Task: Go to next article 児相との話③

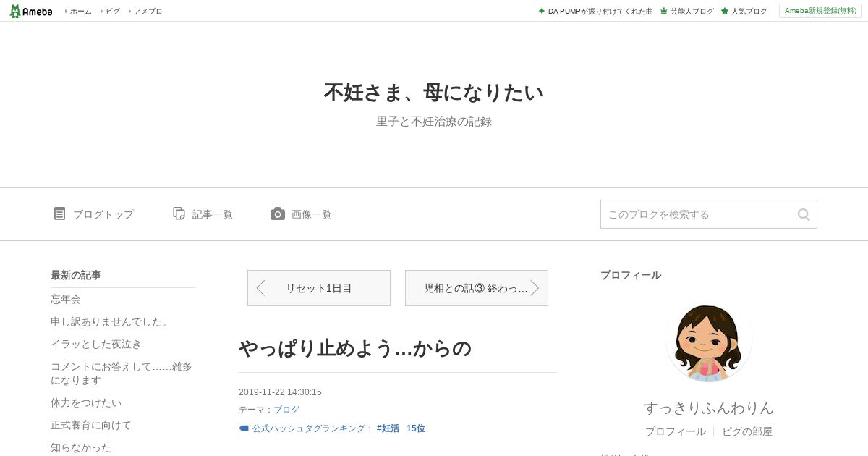Action: pyautogui.click(x=477, y=288)
